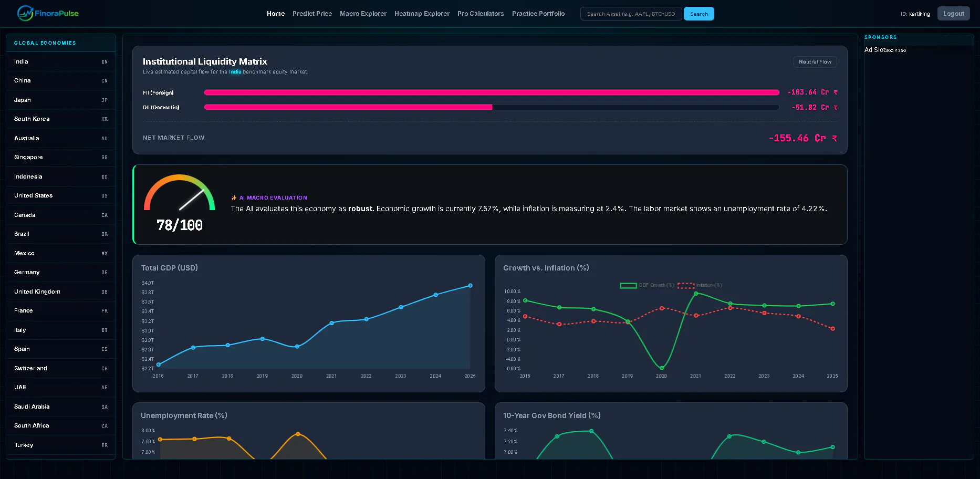This screenshot has width=980, height=479.
Task: Pick Mexico in the economies list
Action: coord(61,253)
